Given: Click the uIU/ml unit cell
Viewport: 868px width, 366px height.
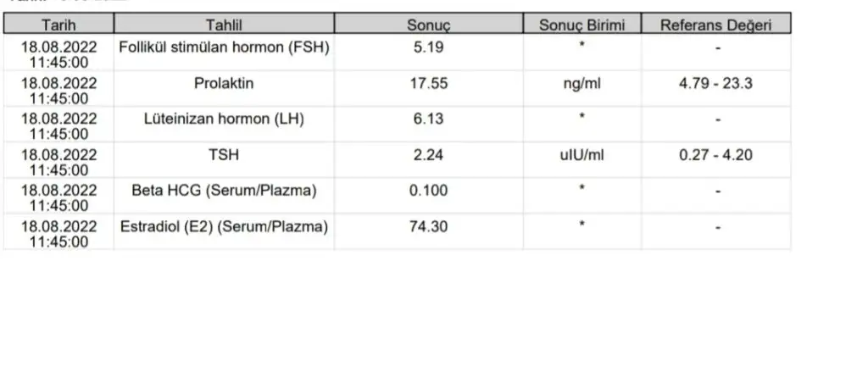Looking at the screenshot, I should pyautogui.click(x=581, y=154).
